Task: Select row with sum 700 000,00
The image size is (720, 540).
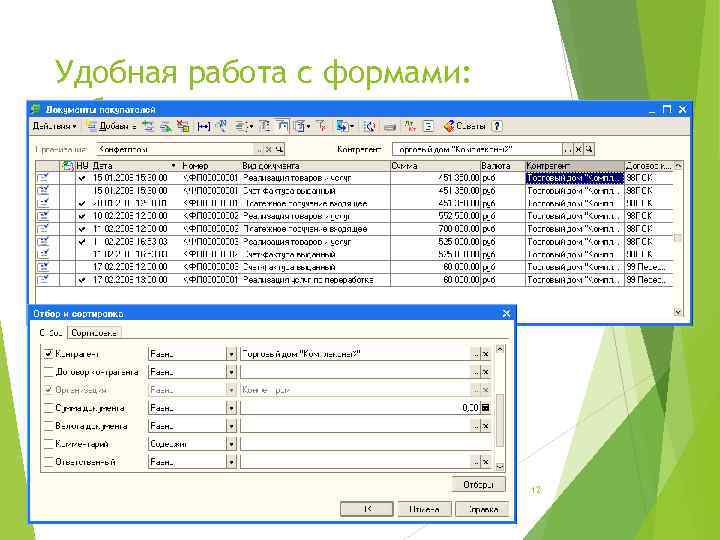Action: click(354, 229)
